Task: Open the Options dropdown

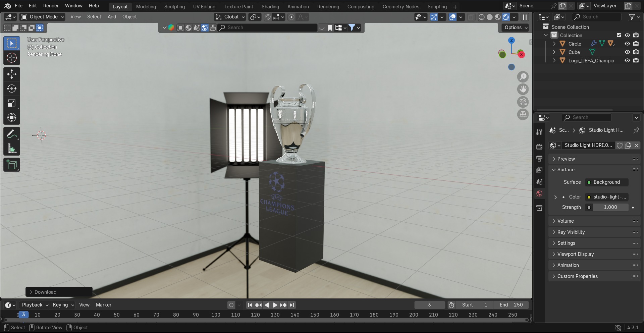Action: (516, 27)
